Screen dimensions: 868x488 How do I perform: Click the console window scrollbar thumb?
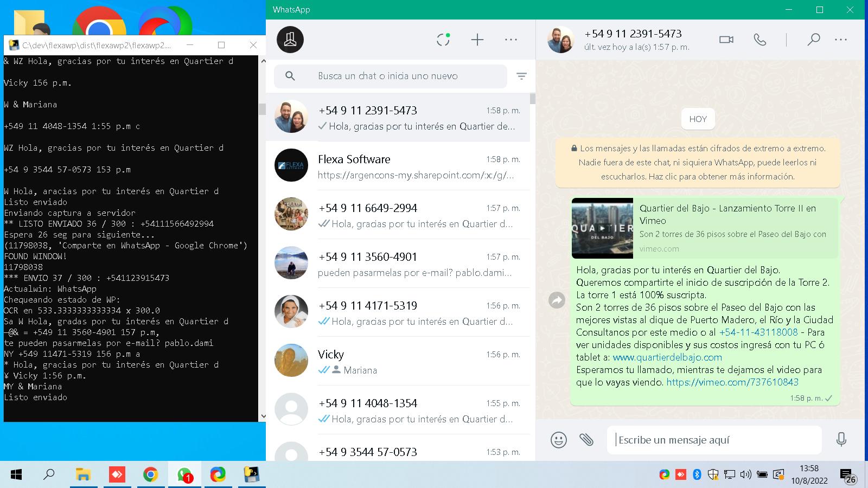pyautogui.click(x=263, y=109)
